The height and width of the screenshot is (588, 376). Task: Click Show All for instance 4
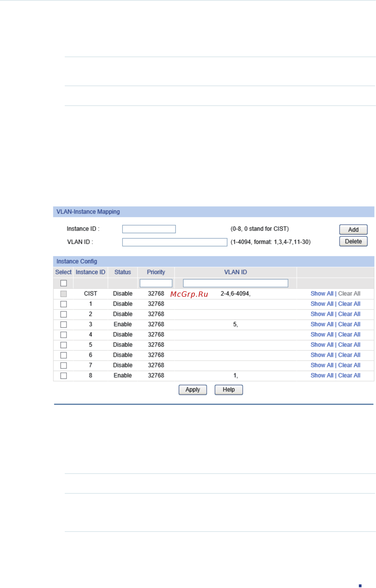tap(322, 335)
